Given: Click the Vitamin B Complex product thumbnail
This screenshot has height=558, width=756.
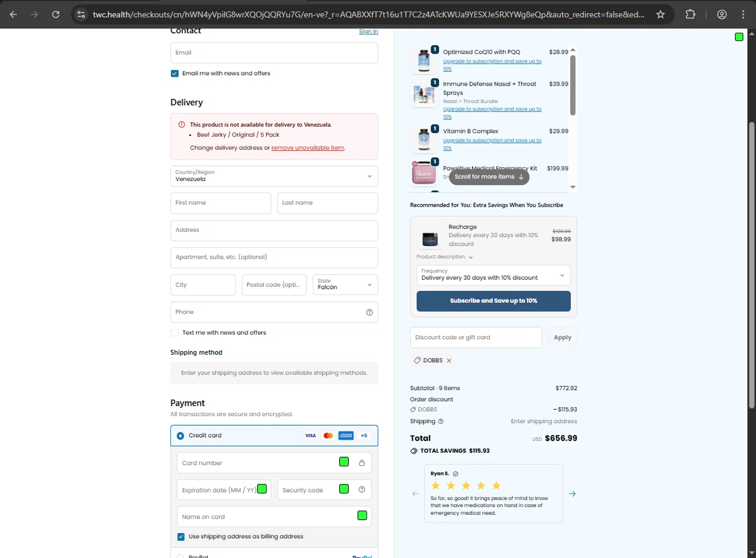Looking at the screenshot, I should 424,140.
